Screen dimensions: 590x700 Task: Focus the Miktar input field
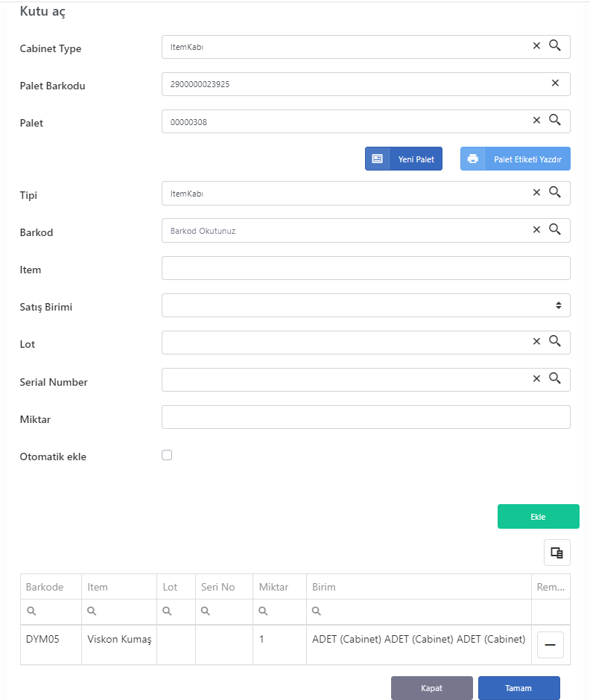366,417
